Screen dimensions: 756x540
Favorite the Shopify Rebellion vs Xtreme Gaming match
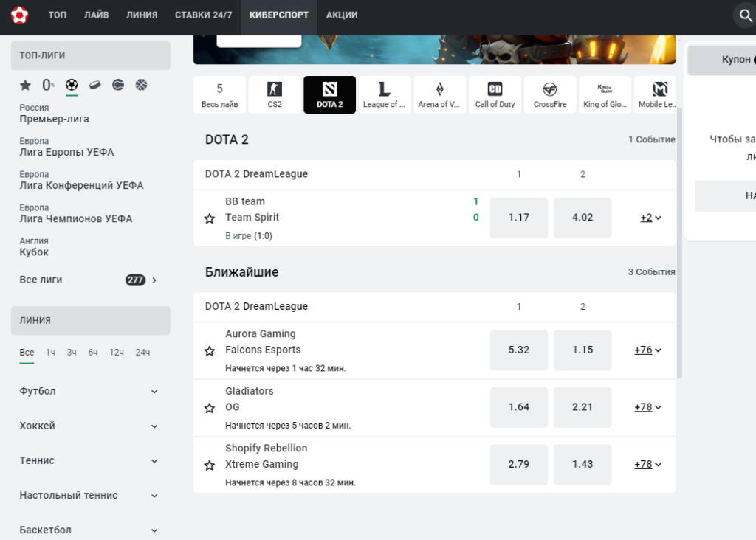209,465
